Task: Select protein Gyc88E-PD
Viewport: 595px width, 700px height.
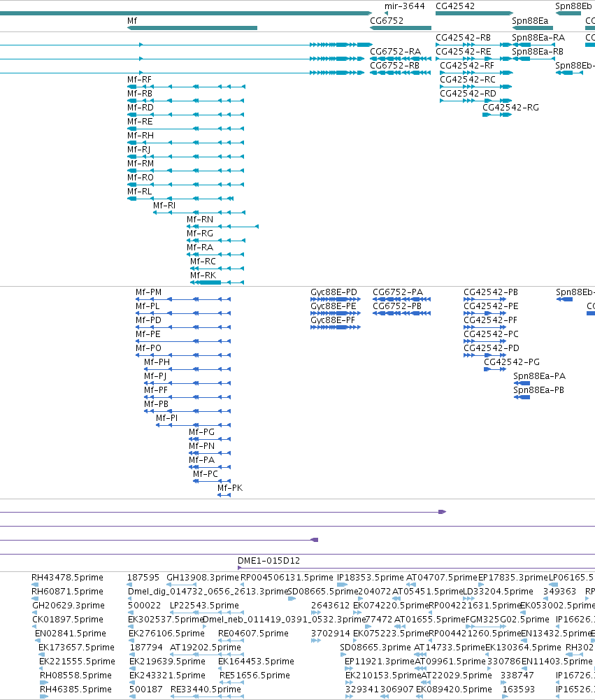Action: [x=334, y=292]
